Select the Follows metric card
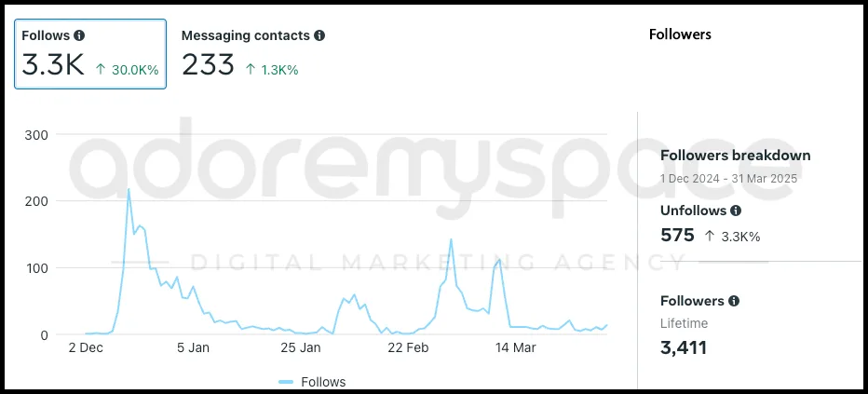Screen dimensions: 868x394 (x=90, y=54)
